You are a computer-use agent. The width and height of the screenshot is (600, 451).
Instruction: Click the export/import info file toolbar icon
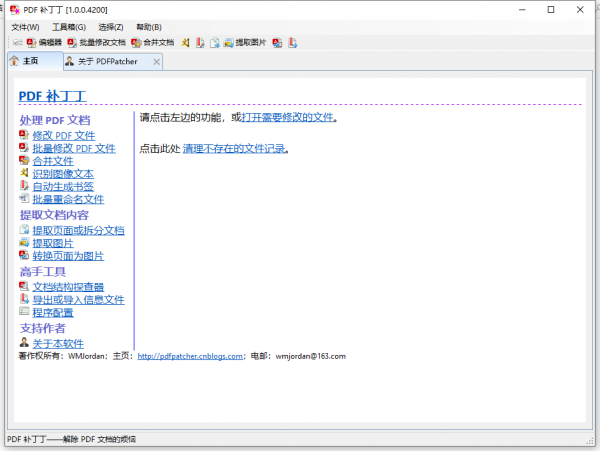(x=293, y=42)
